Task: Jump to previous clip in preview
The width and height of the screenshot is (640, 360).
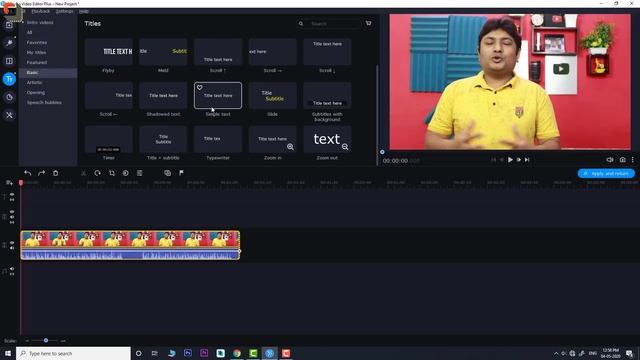Action: coord(493,160)
